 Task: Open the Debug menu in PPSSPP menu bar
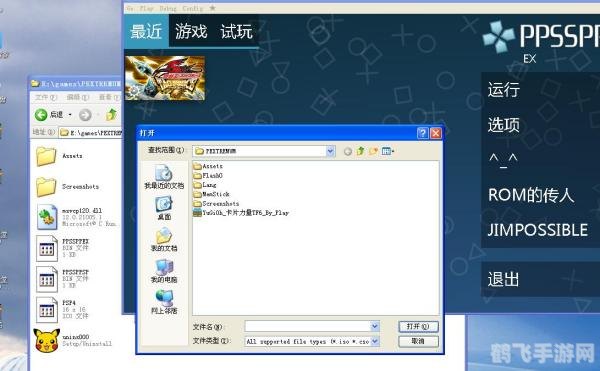tap(168, 8)
